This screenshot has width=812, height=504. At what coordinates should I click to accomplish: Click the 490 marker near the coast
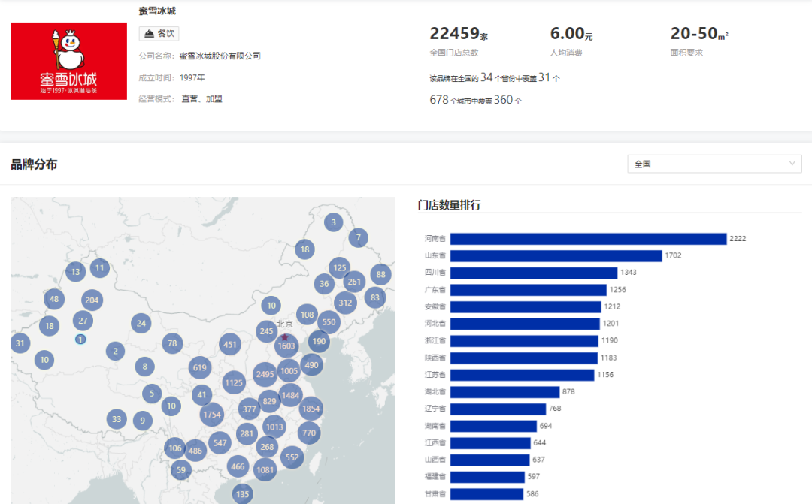point(312,365)
